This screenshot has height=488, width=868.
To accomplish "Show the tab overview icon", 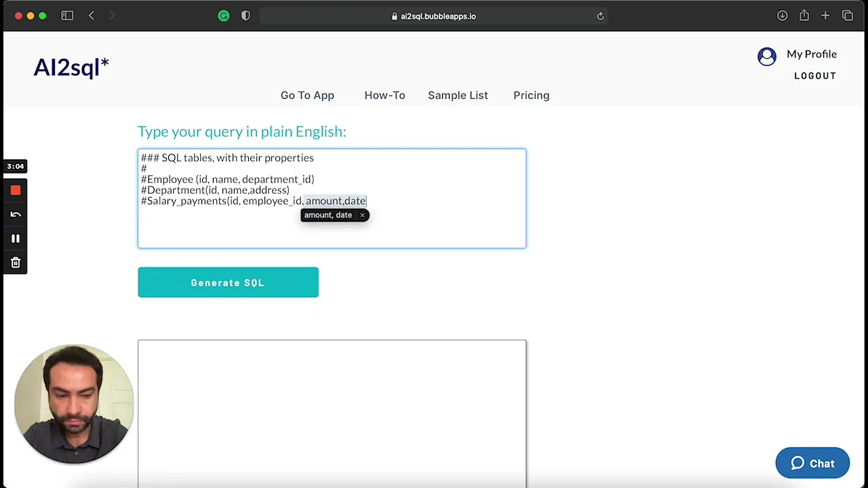I will (x=848, y=16).
